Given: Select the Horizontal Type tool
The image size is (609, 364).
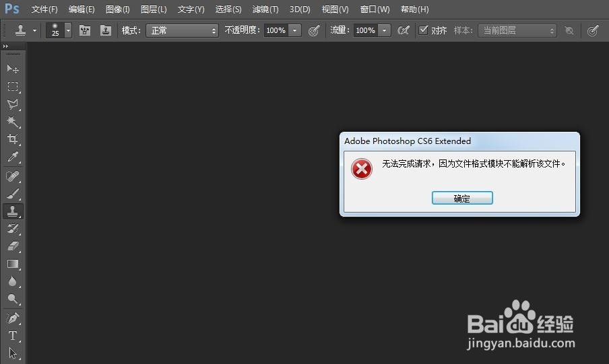Looking at the screenshot, I should click(12, 336).
